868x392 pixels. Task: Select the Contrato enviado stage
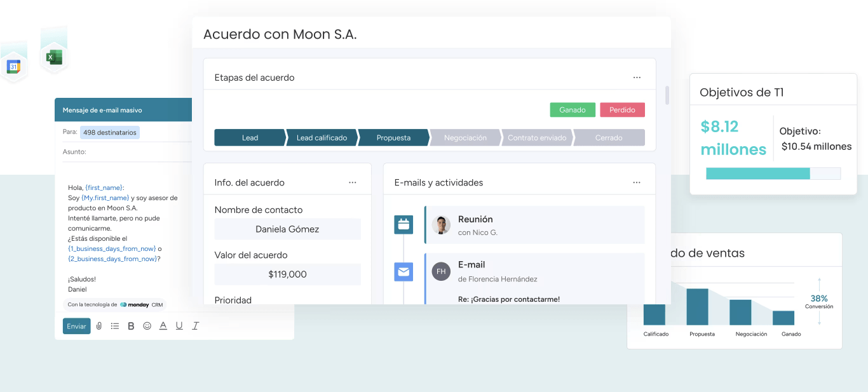pyautogui.click(x=537, y=138)
